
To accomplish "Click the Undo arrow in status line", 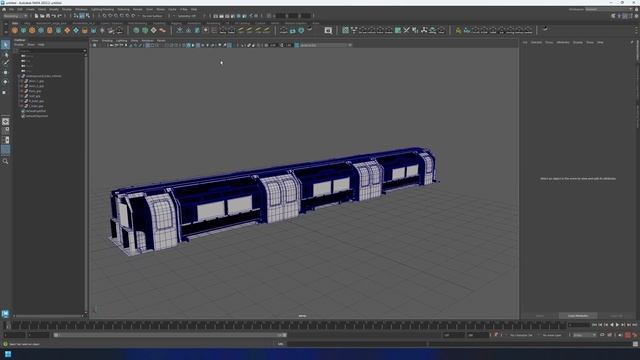I will tap(54, 16).
